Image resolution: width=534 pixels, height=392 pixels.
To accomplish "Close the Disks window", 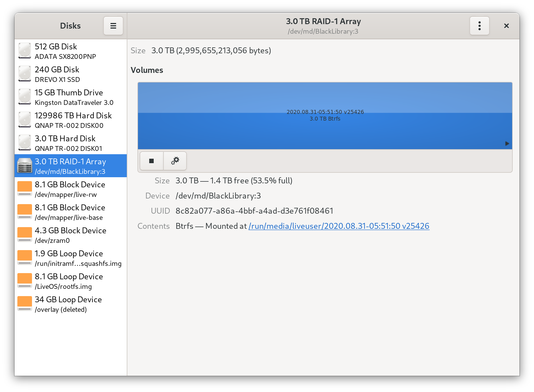I will tap(506, 26).
